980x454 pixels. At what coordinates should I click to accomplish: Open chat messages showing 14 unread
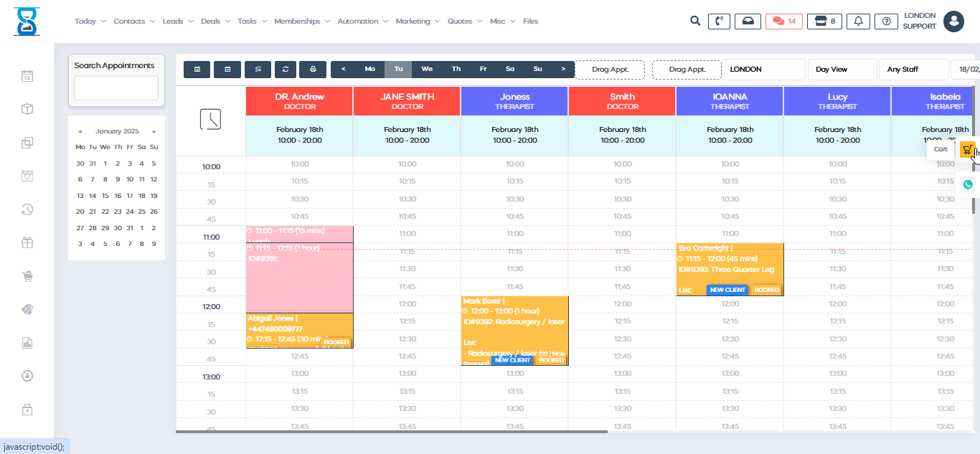click(784, 22)
